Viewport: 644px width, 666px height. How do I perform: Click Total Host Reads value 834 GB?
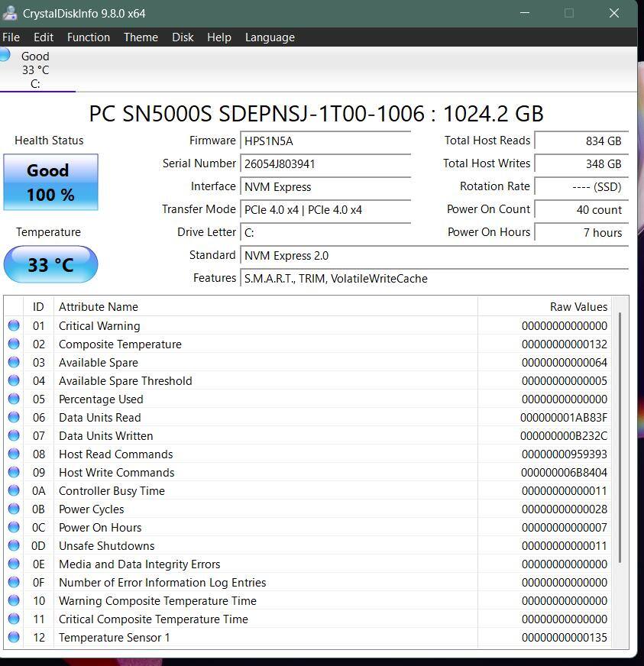581,141
